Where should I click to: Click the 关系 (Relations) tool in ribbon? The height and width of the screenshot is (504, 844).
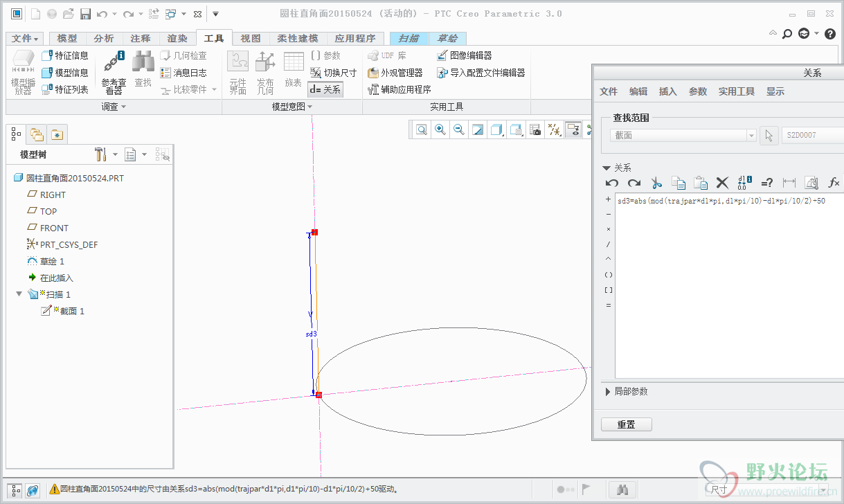pos(325,89)
